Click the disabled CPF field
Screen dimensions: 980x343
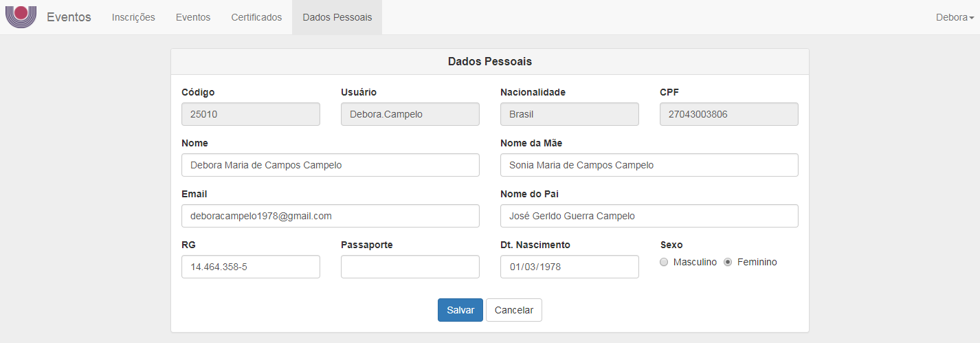pos(729,114)
